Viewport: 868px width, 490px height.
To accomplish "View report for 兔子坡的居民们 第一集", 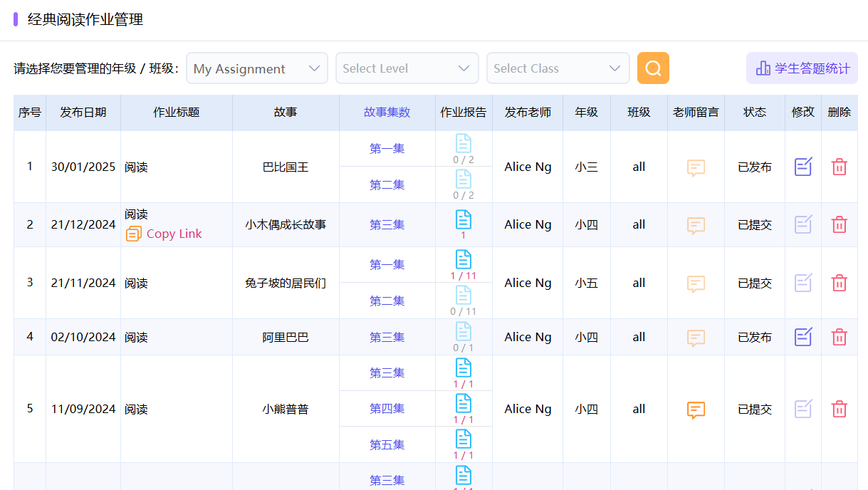I will (x=464, y=260).
